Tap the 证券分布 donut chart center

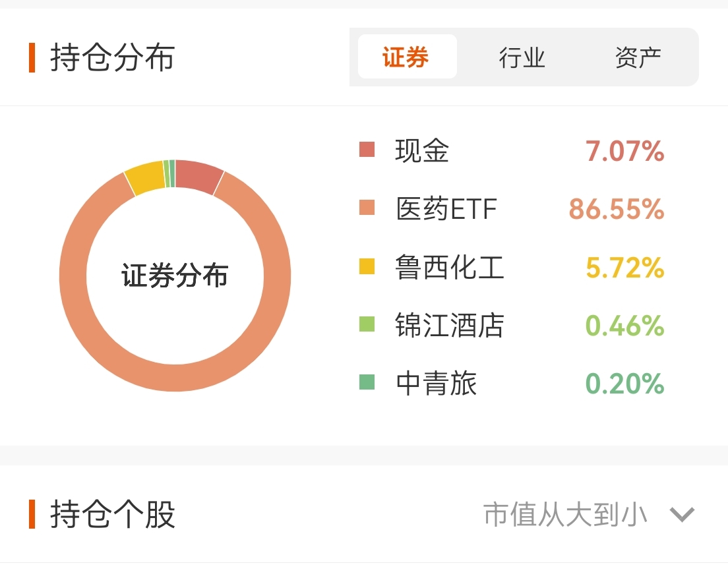pos(175,275)
